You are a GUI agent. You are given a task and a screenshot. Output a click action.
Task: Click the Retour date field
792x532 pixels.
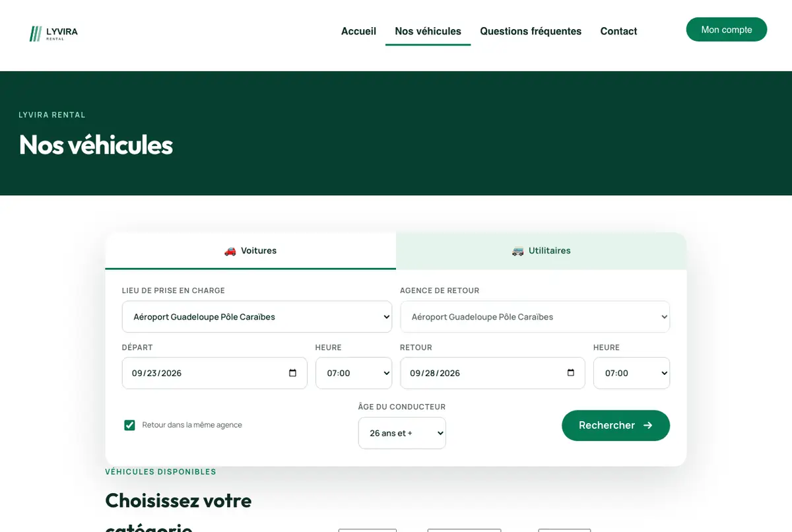(492, 373)
